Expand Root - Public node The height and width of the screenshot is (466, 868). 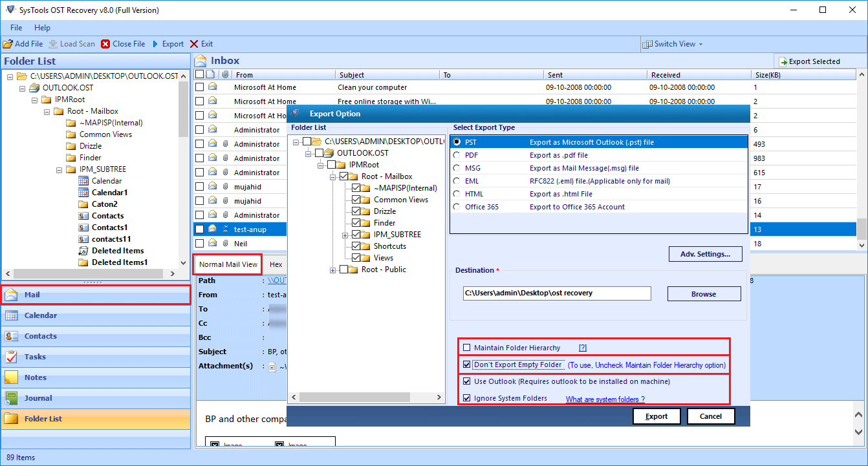[332, 270]
